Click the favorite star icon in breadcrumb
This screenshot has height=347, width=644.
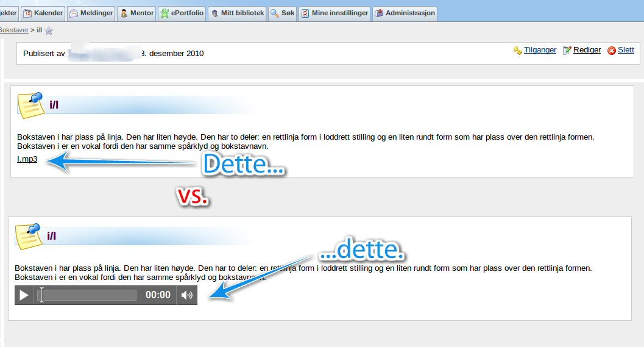tap(49, 30)
